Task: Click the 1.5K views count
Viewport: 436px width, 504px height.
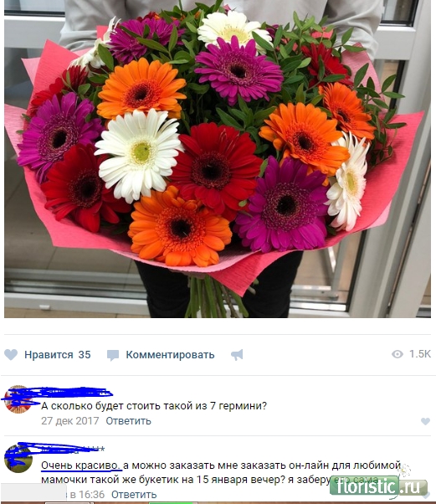Action: pos(420,354)
